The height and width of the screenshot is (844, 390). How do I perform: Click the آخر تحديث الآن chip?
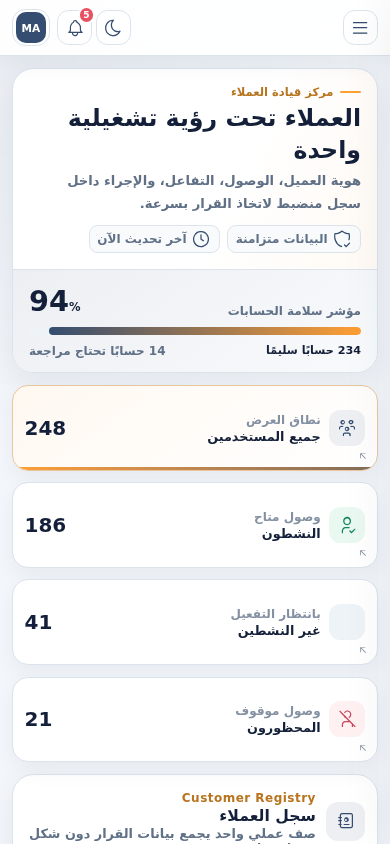coord(154,239)
